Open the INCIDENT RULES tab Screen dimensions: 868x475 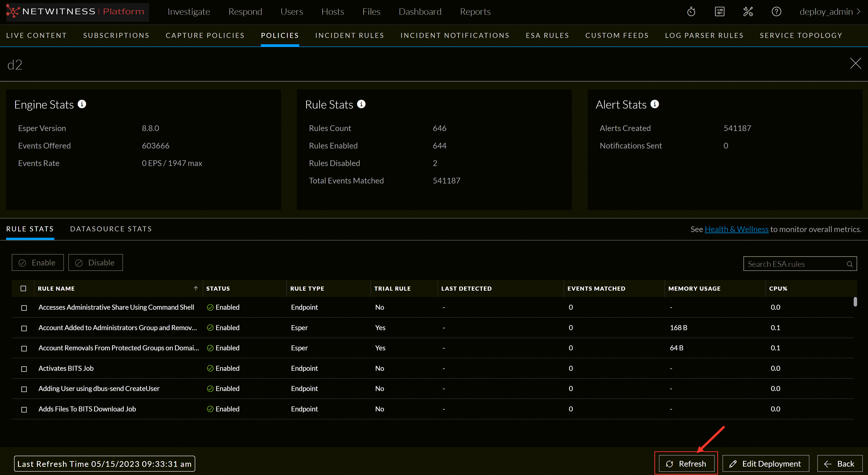point(349,35)
